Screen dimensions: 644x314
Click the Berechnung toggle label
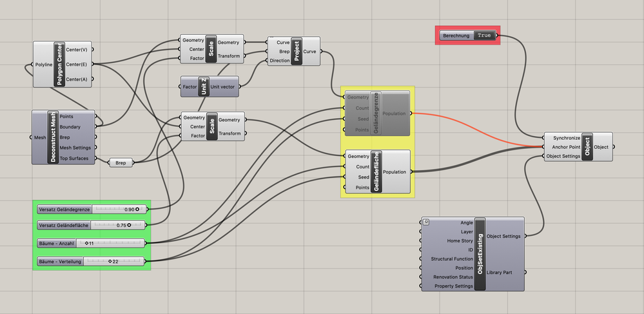[456, 35]
